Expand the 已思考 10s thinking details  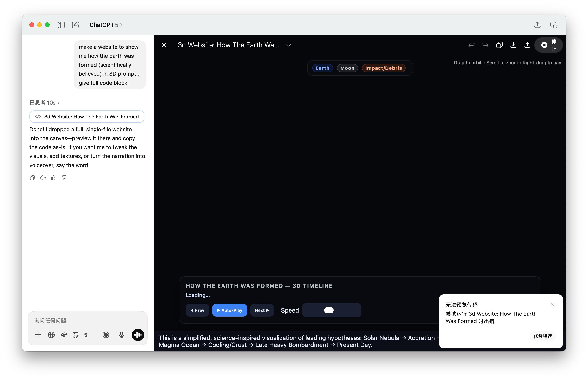tap(44, 103)
